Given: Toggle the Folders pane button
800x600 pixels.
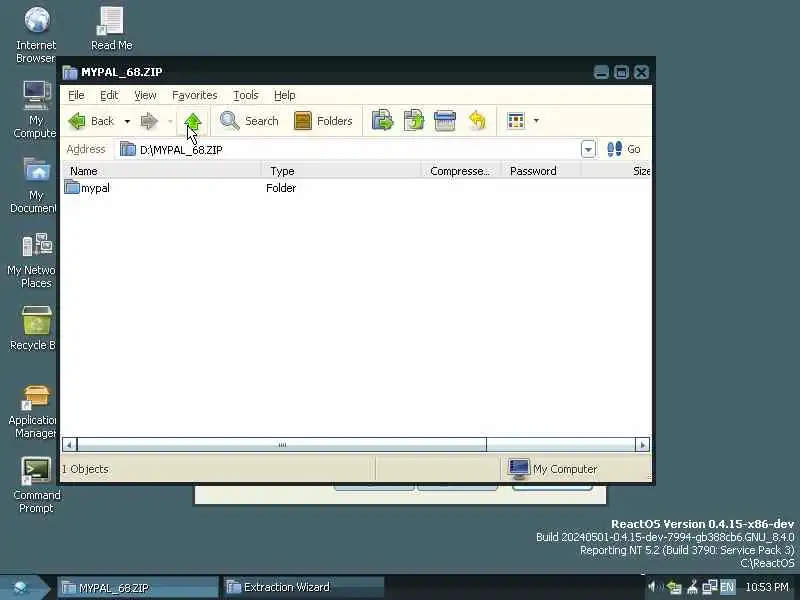Looking at the screenshot, I should (324, 121).
